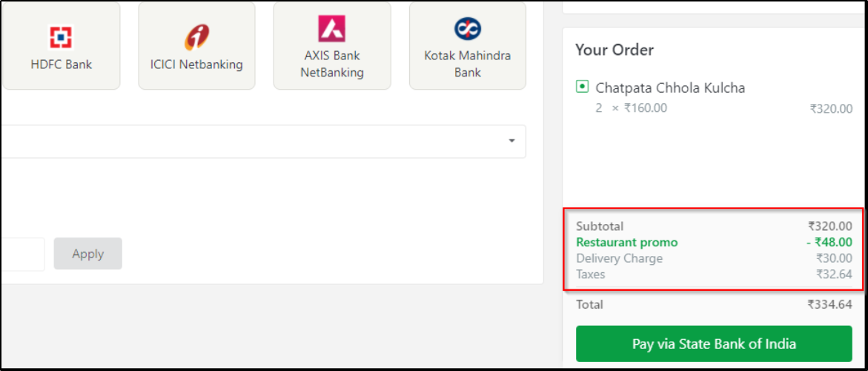Open the other banks dropdown arrow
This screenshot has height=371, width=868.
tap(512, 141)
